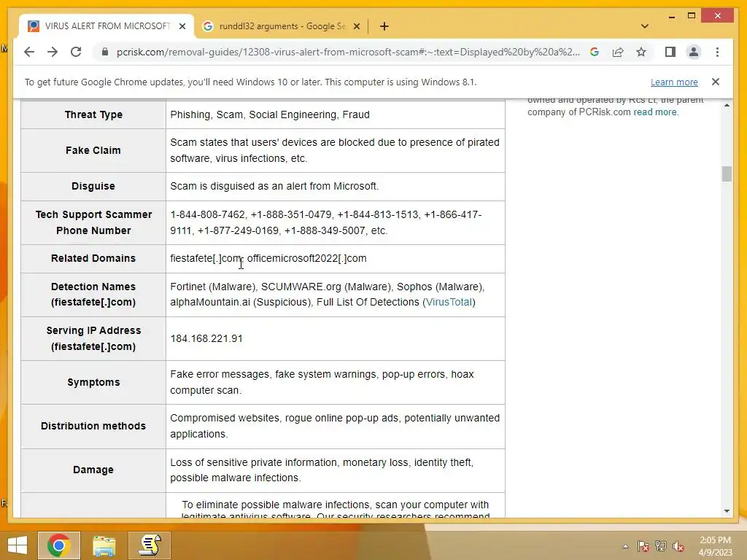Open the Action Center flag icon

tap(643, 546)
